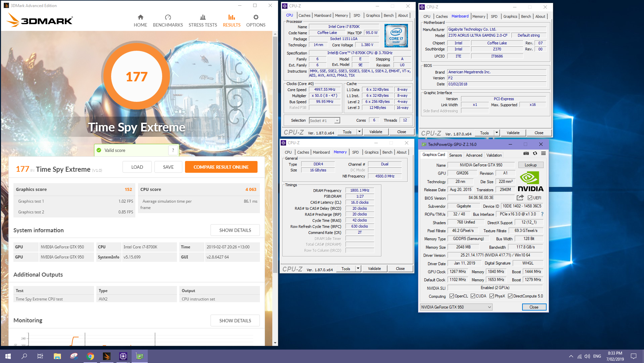Click the About tab in CPU-Z Mainboard window

(540, 16)
